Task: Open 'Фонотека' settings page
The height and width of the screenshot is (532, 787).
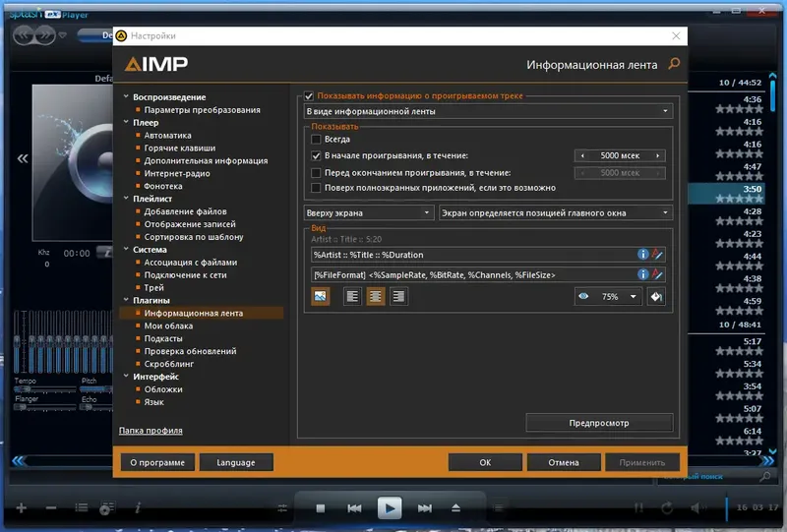Action: (x=163, y=186)
